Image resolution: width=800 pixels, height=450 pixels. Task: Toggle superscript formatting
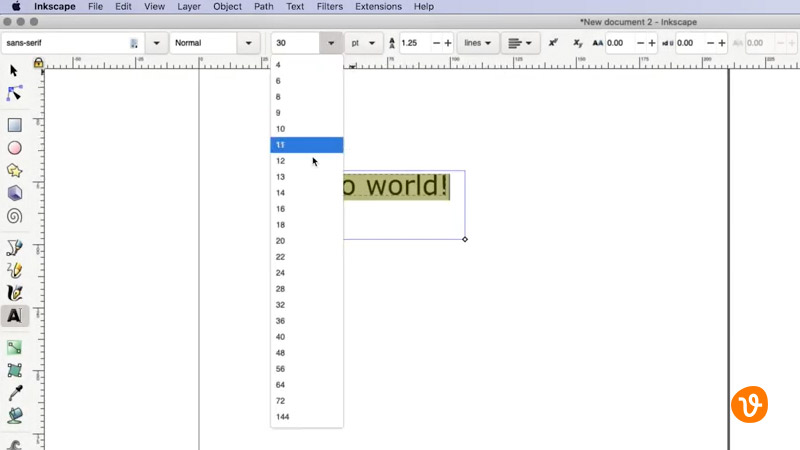point(553,43)
